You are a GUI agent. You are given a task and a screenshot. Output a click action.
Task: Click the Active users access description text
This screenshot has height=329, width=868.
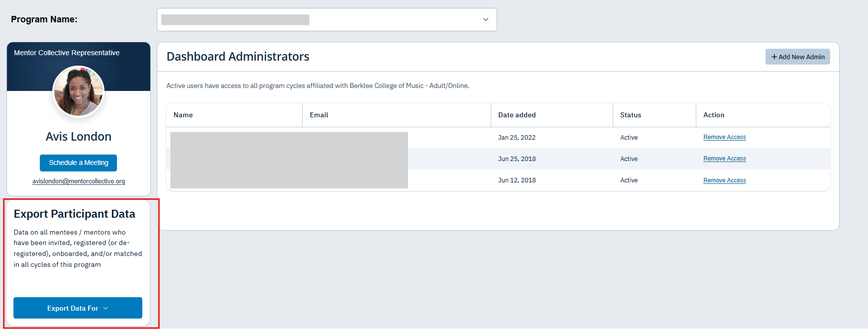point(318,86)
